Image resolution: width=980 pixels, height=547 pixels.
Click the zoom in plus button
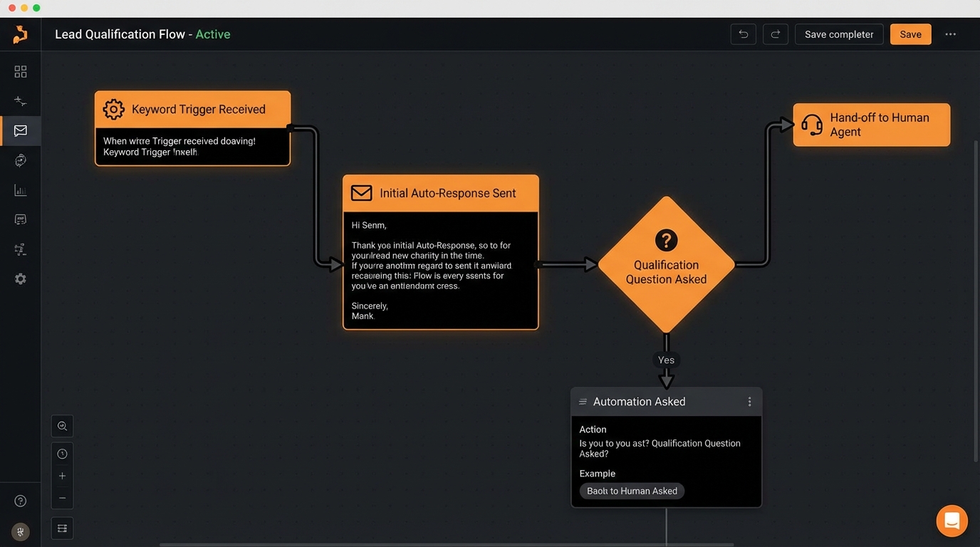coord(63,476)
